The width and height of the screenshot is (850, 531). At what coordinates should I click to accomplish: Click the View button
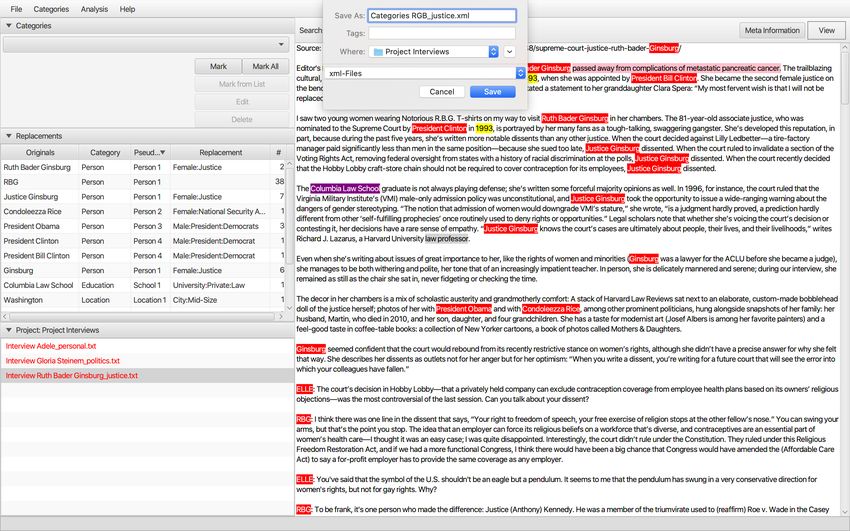826,30
